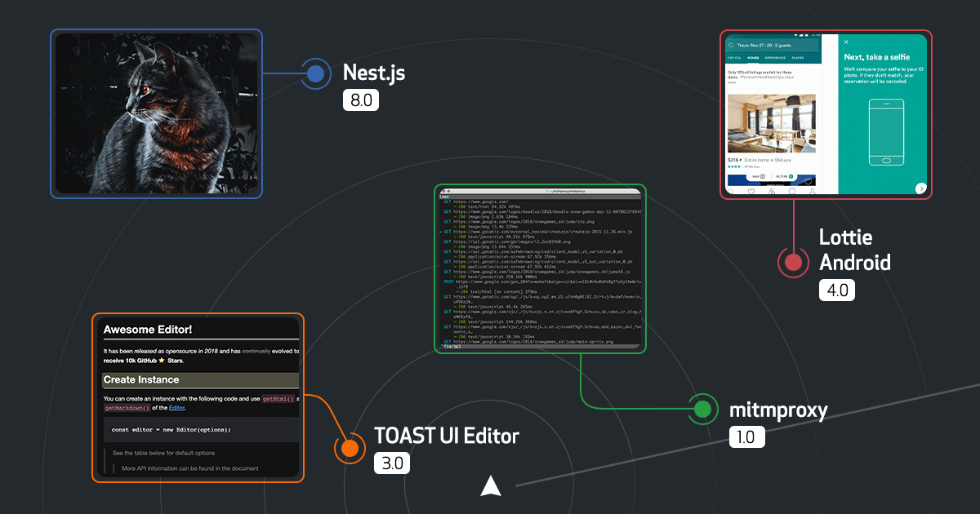980x514 pixels.
Task: Click the star rating under the Shibuya listing
Action: (x=737, y=166)
